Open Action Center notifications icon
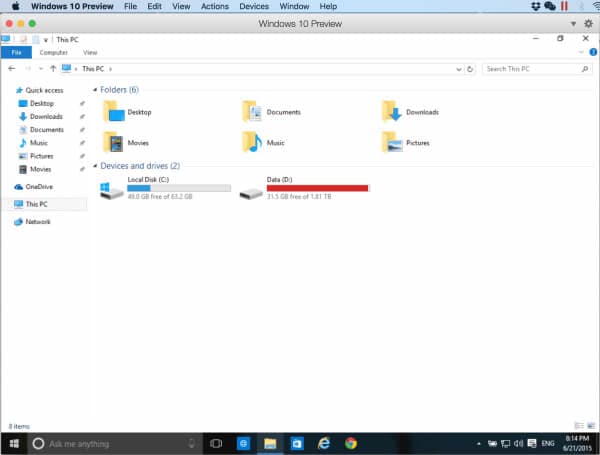The height and width of the screenshot is (455, 600). point(532,444)
